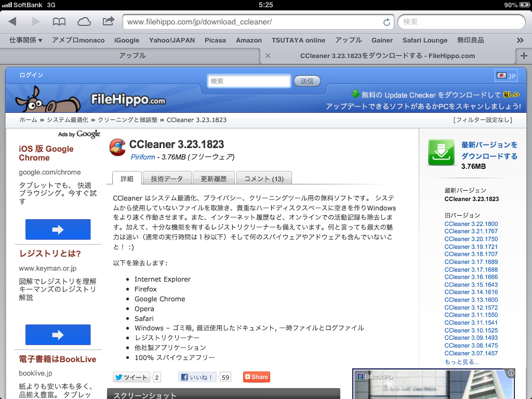Open the コメント (13) tab

click(x=264, y=179)
